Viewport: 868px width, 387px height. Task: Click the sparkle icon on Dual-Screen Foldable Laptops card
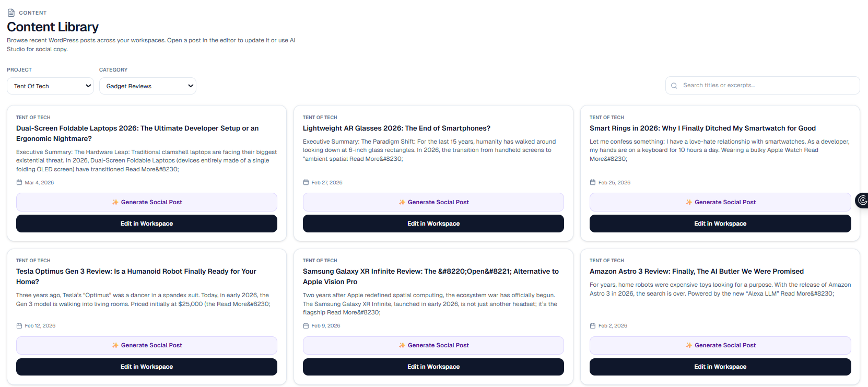point(115,202)
